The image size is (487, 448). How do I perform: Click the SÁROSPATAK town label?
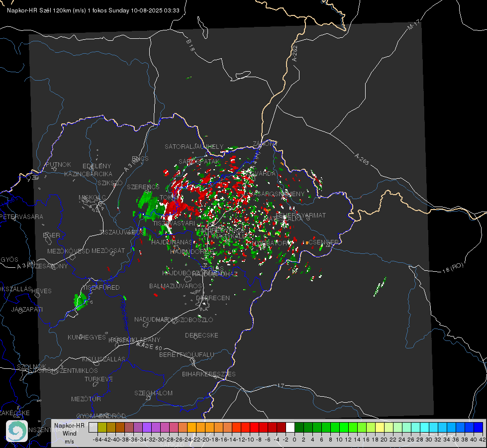point(199,162)
